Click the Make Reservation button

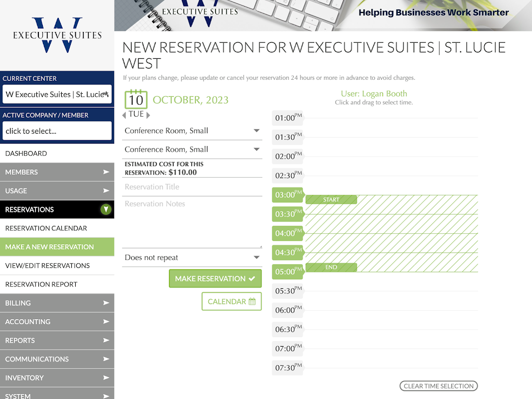215,279
